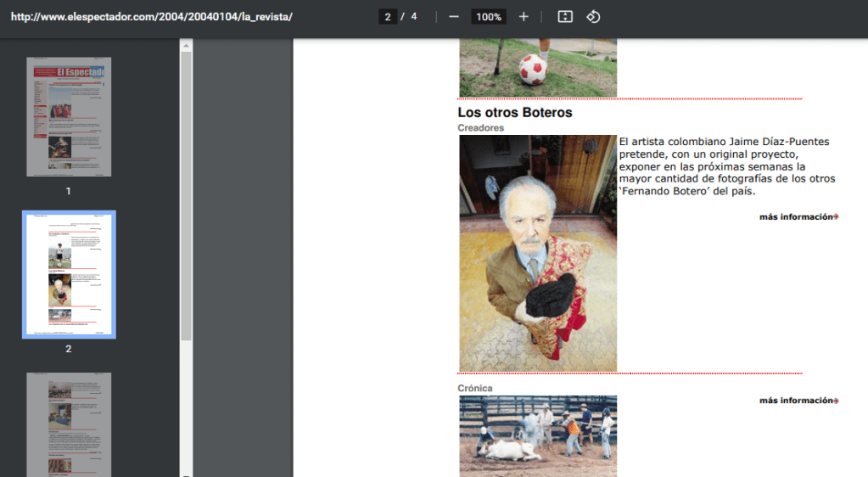Screen dimensions: 868x477
Task: Click the thumbnail sidebar scrollbar
Action: (x=186, y=195)
